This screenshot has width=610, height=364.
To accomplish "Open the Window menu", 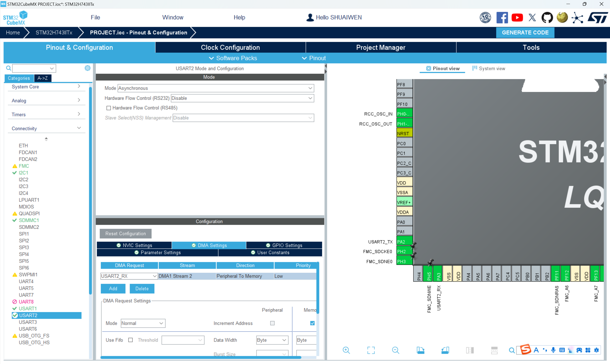I will [173, 17].
